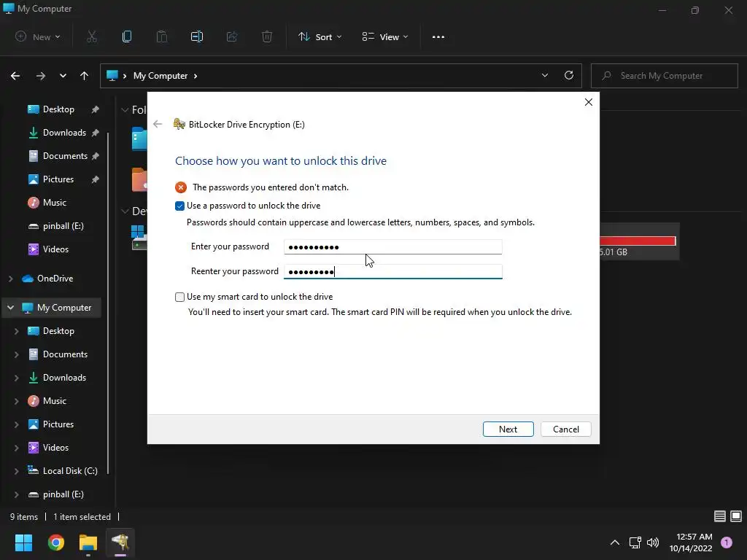Collapse the My Computer tree node
This screenshot has width=747, height=560.
(10, 308)
